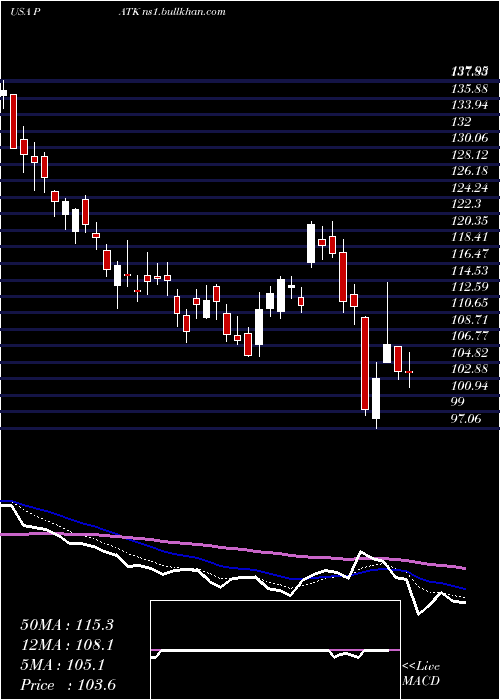The height and width of the screenshot is (700, 500).
Task: Click the 114.53 price axis label
Action: coord(470,270)
